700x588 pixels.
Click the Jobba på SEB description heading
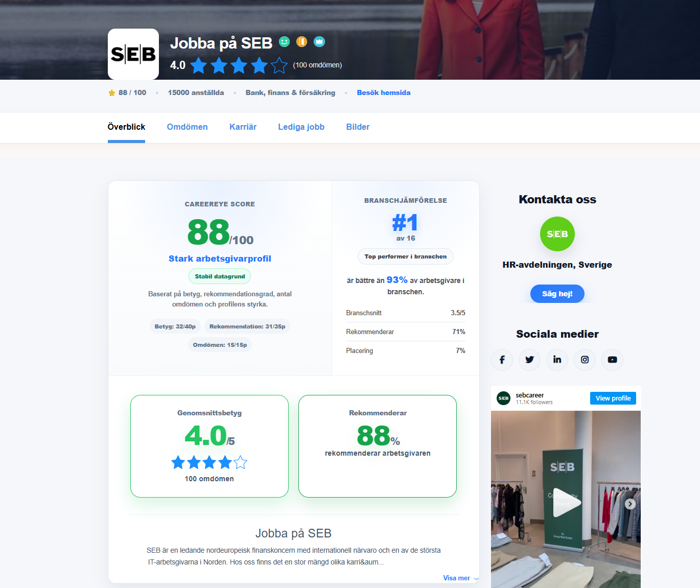point(293,533)
